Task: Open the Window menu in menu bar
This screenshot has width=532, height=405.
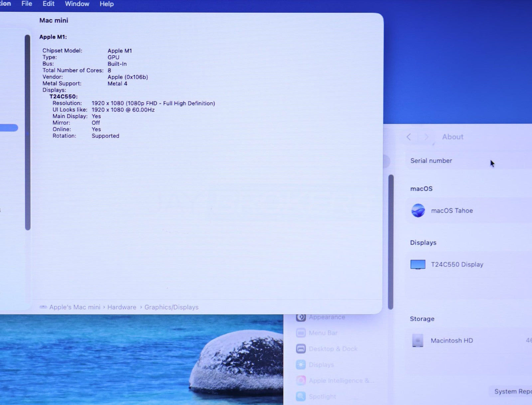Action: click(77, 4)
